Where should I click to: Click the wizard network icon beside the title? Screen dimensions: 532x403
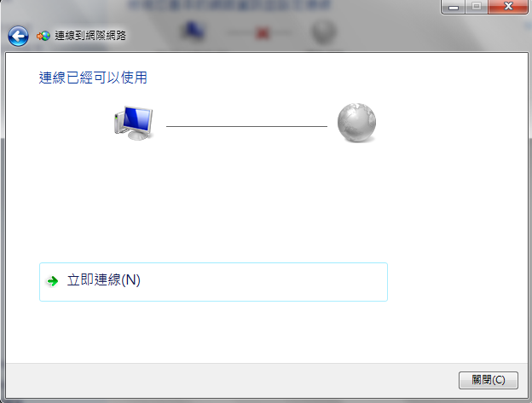[x=43, y=36]
